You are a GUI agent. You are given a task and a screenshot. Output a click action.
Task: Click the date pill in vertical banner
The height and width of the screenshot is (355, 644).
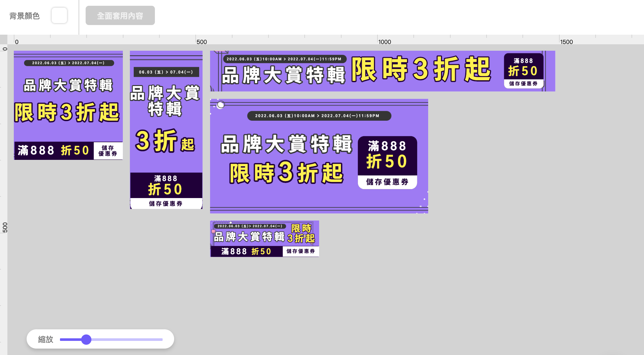(x=166, y=72)
